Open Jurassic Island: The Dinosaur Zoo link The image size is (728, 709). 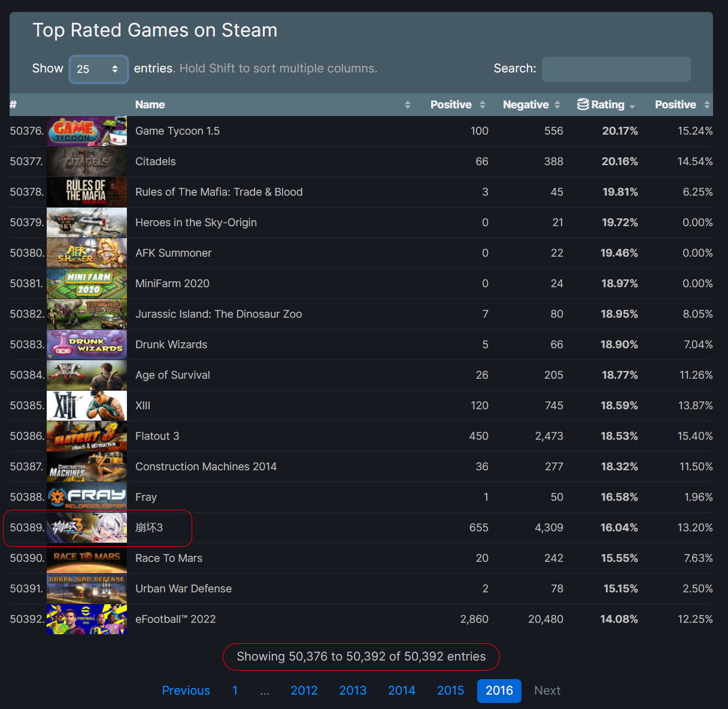(219, 314)
